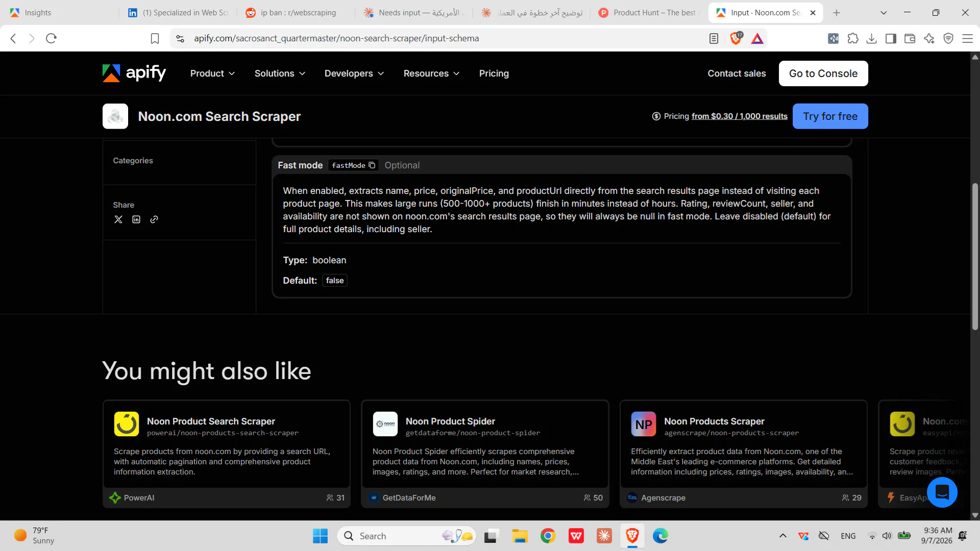980x551 pixels.
Task: Open the browser main menu
Action: pos(967,38)
